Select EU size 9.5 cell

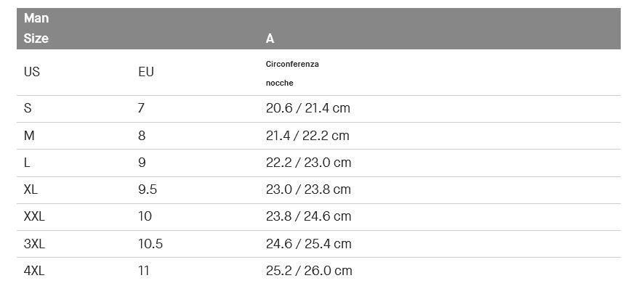tap(148, 189)
